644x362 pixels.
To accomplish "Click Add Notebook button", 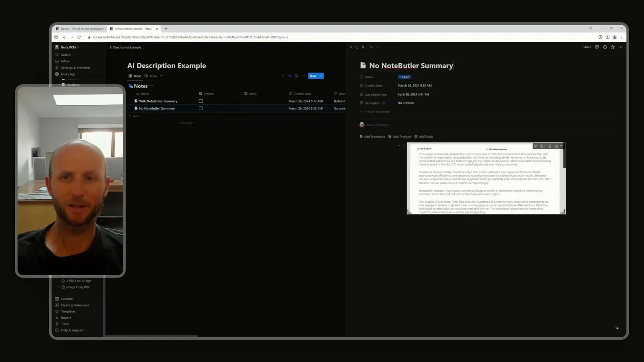I will tap(372, 137).
